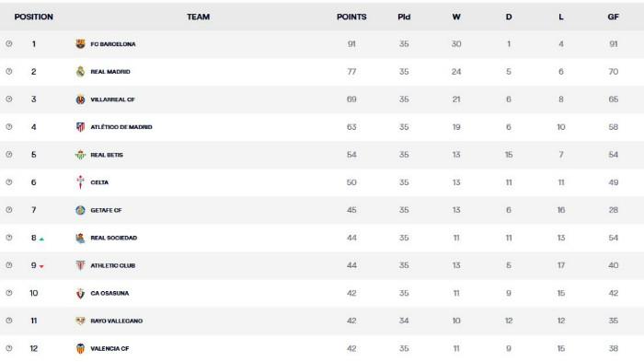Click the green up arrow by position 8
Image resolution: width=644 pixels, height=362 pixels.
(41, 239)
